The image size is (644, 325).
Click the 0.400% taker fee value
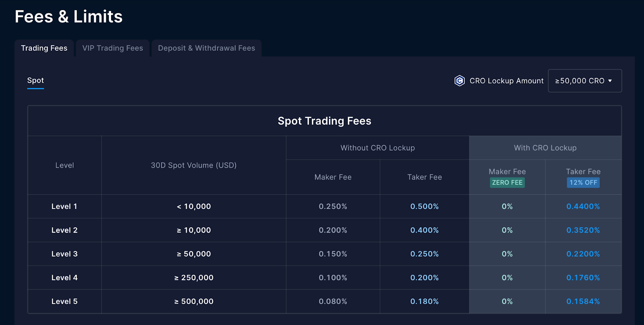click(x=425, y=230)
